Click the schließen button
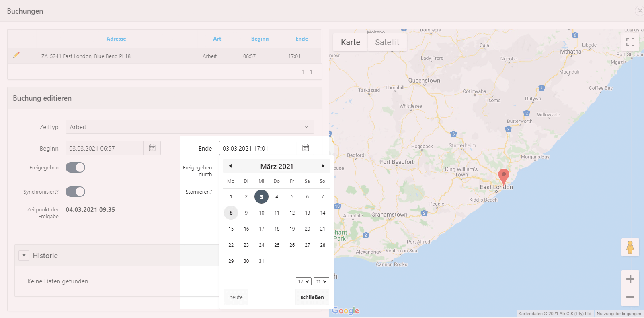Screen dimensions: 644x318 click(312, 297)
